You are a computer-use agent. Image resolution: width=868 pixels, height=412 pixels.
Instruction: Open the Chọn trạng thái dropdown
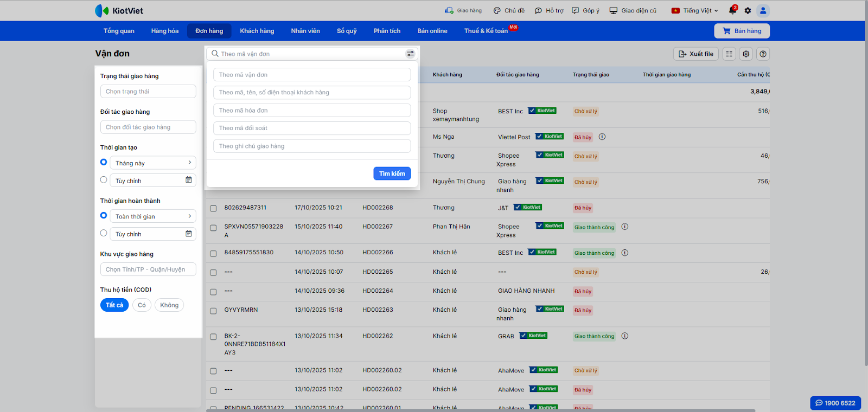(148, 92)
